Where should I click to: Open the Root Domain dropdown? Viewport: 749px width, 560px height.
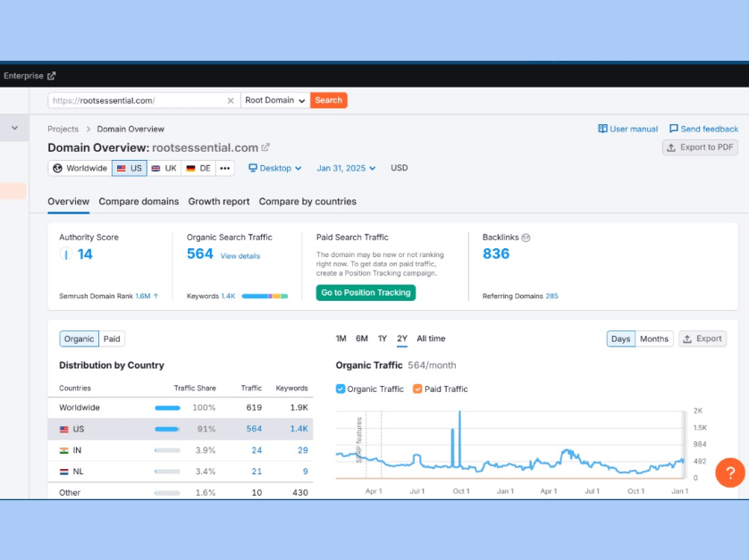274,101
